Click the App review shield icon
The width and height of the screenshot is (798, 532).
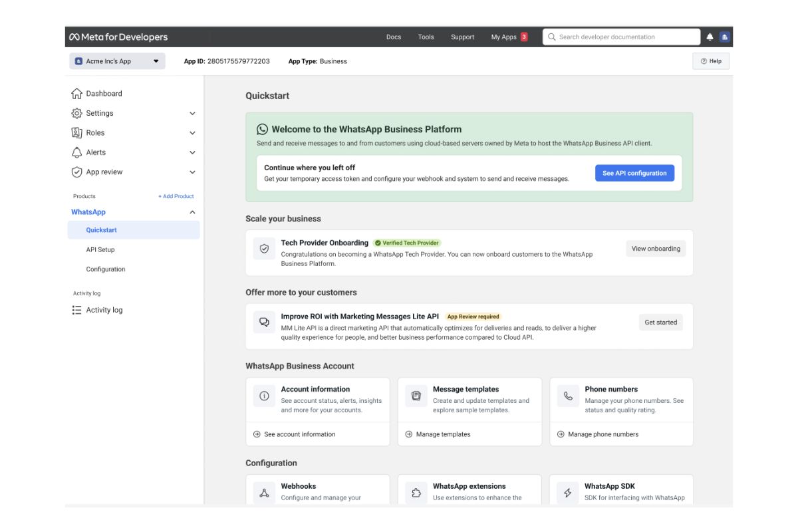[76, 172]
